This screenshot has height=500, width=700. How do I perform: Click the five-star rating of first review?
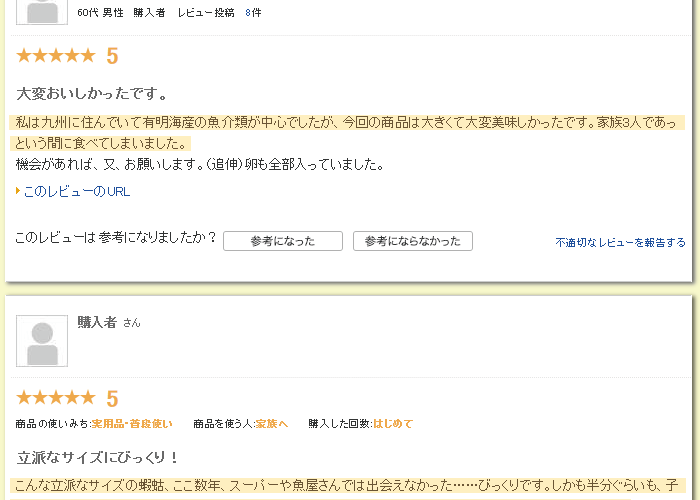56,56
